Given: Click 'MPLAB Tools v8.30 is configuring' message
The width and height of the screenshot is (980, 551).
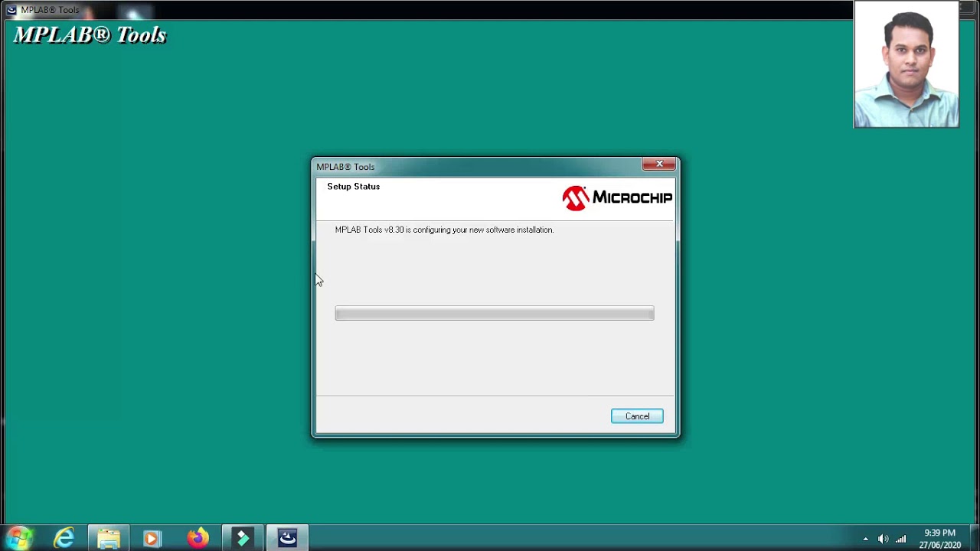Looking at the screenshot, I should pos(444,230).
